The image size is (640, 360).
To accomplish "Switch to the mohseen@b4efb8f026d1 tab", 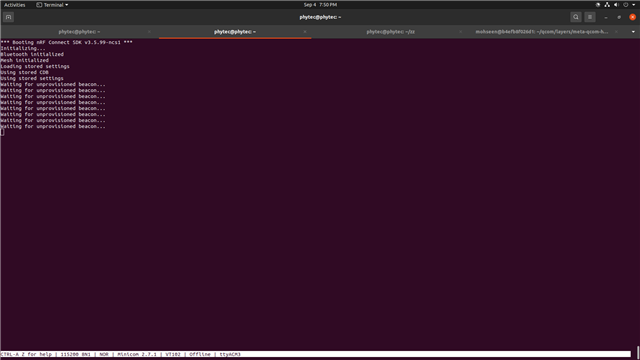I will click(542, 32).
